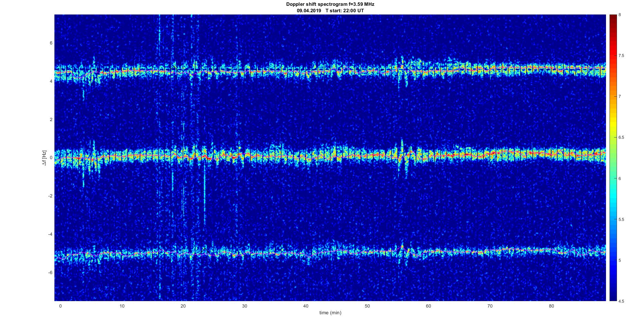Click the x-axis tick label '40'

(x=306, y=306)
